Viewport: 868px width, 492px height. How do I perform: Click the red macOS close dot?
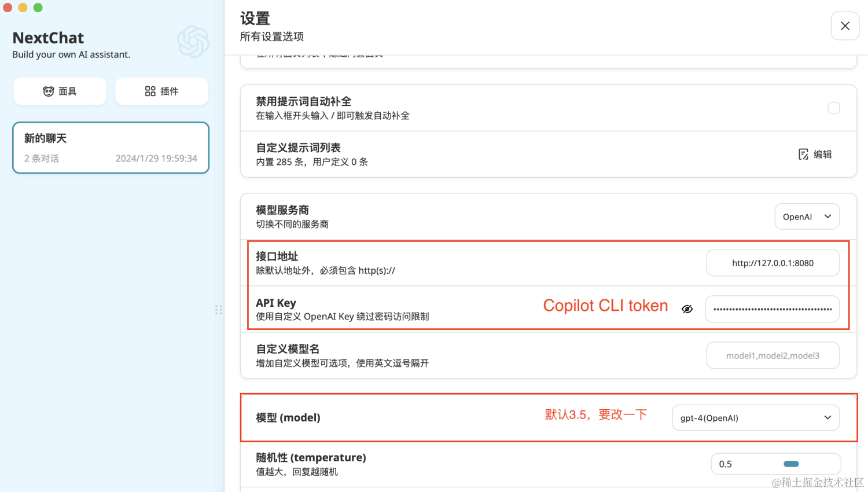8,8
